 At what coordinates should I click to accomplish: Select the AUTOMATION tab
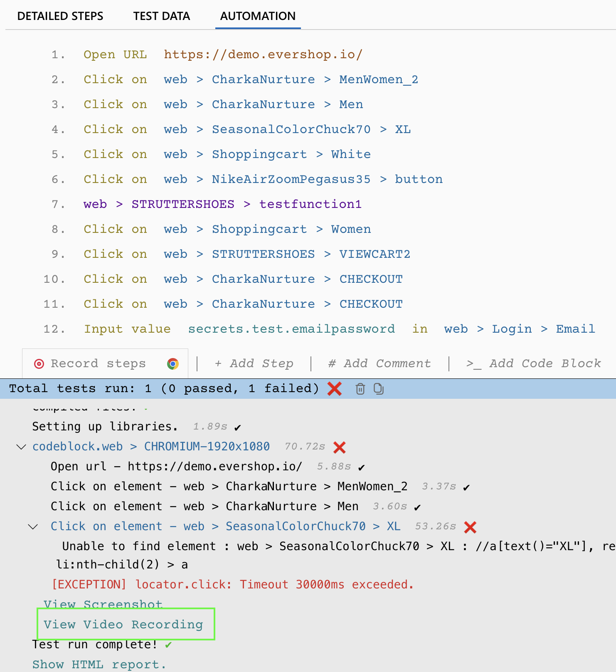point(258,16)
